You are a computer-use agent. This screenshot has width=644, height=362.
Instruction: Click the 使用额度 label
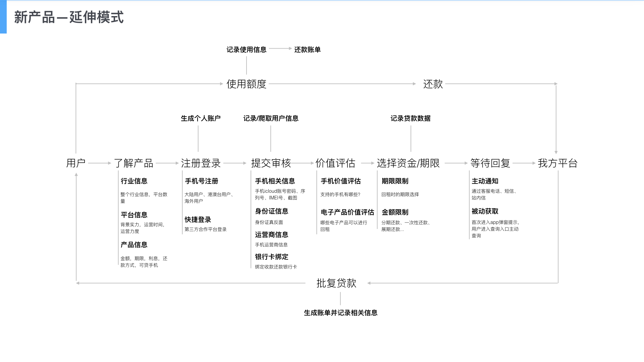[247, 84]
